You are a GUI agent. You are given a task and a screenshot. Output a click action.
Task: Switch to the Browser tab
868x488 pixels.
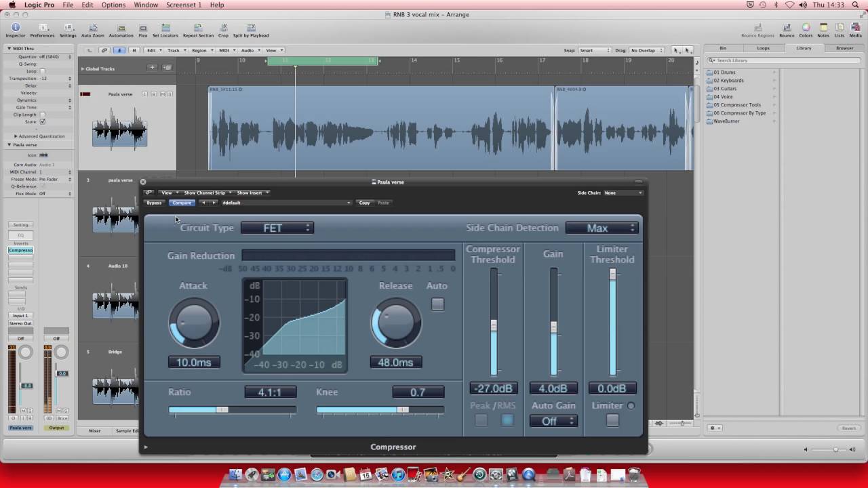tap(844, 48)
